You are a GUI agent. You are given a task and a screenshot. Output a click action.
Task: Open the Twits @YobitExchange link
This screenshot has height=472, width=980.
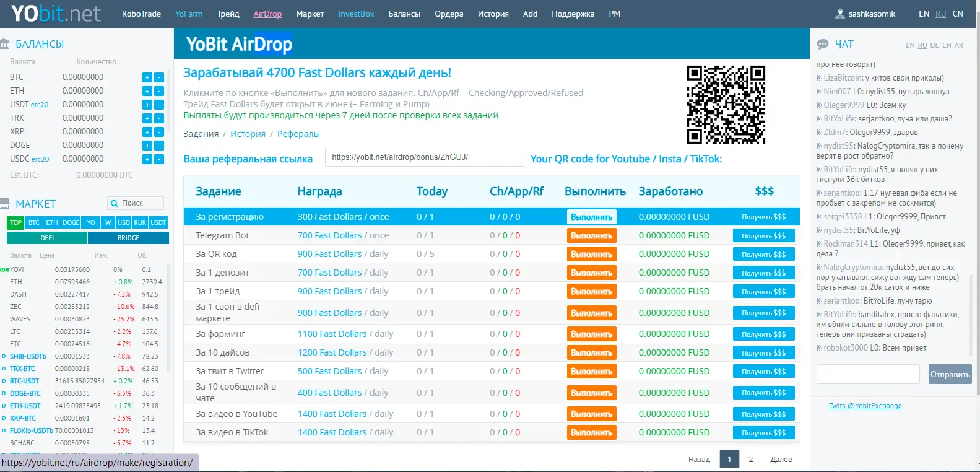tap(865, 406)
